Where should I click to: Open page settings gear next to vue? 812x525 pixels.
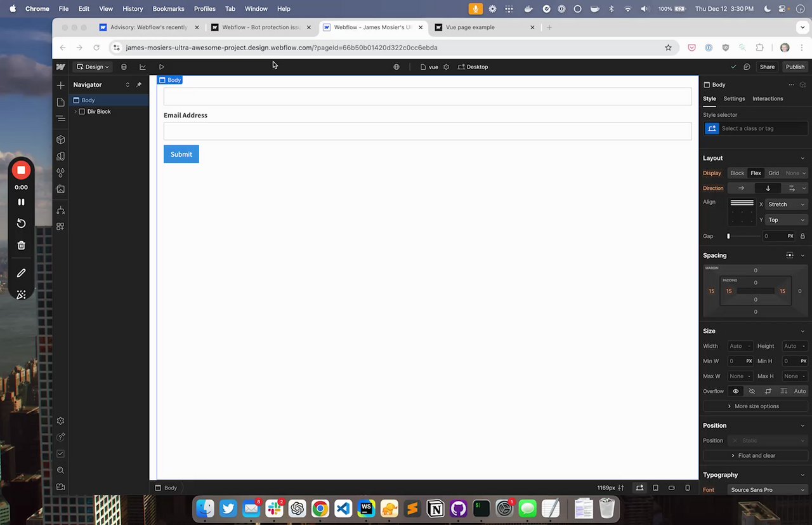point(446,67)
